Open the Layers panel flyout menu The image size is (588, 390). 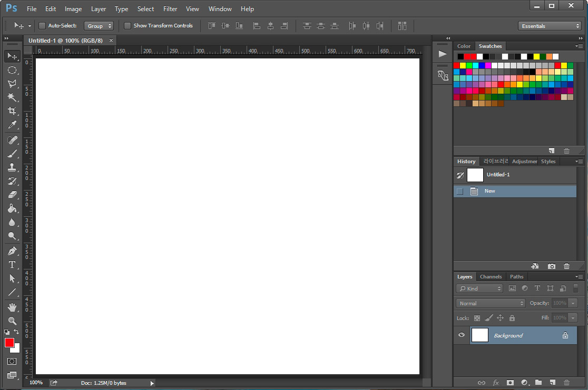coord(579,277)
